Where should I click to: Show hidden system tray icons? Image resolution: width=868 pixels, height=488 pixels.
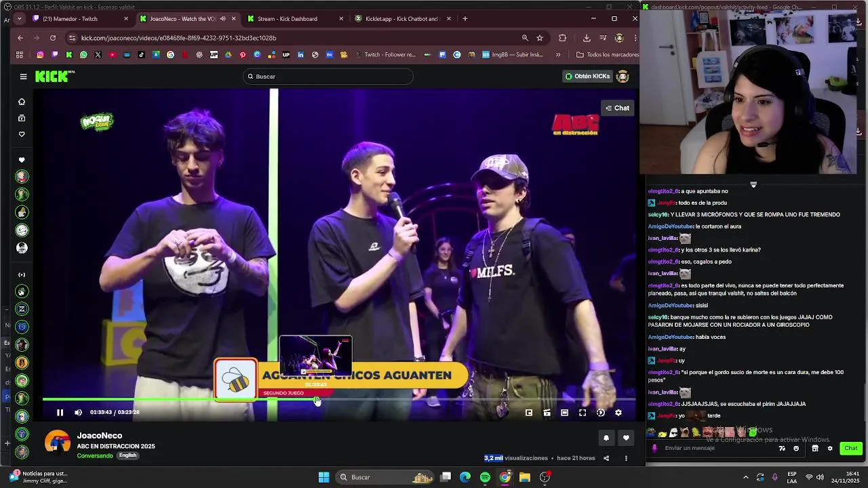(746, 477)
